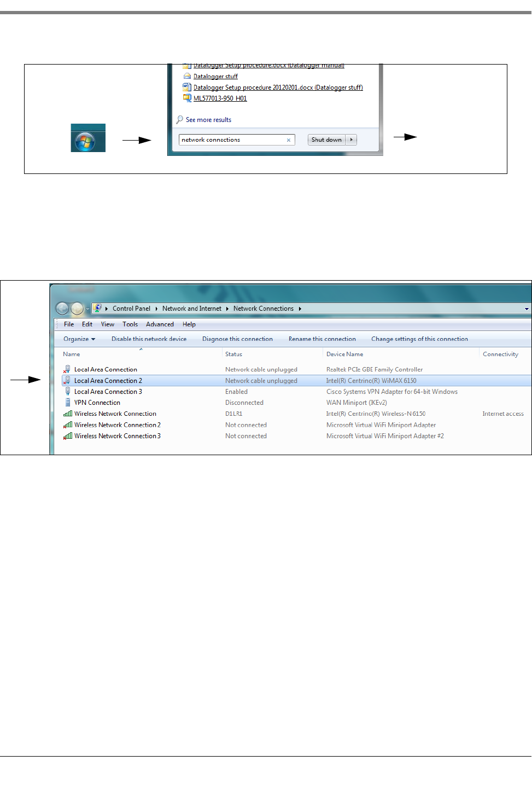Screen dimensions: 532x796
Task: Expand the Shut down options arrow
Action: click(351, 140)
